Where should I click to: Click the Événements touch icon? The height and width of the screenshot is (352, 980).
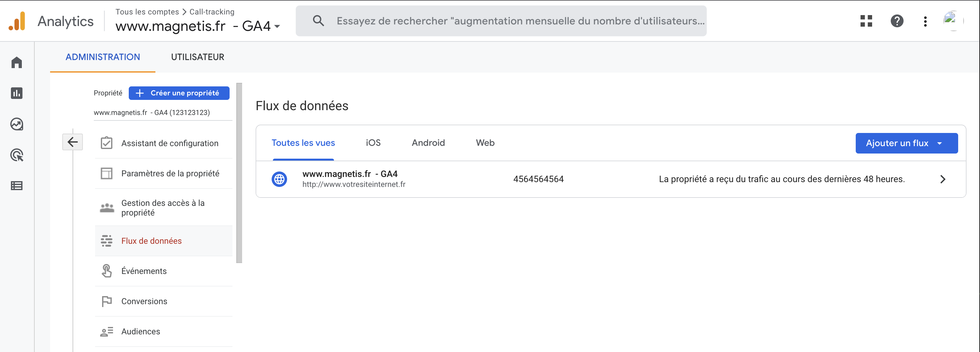[x=107, y=271]
